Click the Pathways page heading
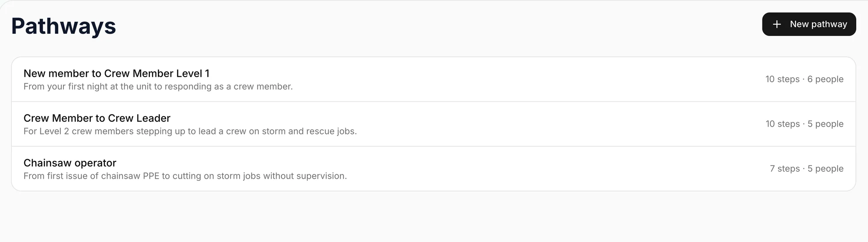868x242 pixels. [x=63, y=26]
